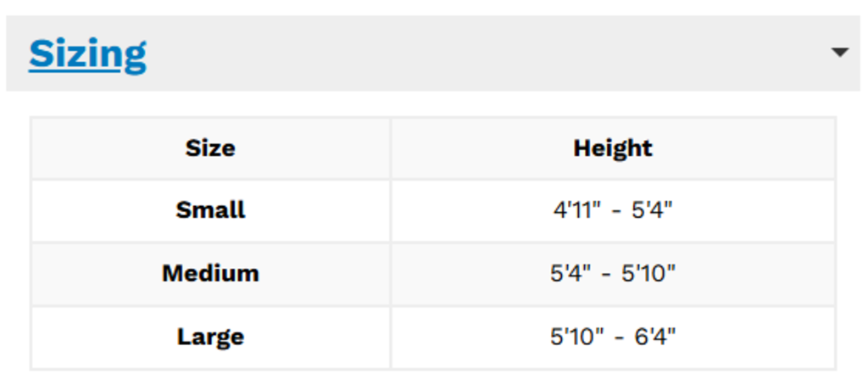The image size is (868, 374).
Task: Select the Large row's height range cell
Action: point(721,337)
